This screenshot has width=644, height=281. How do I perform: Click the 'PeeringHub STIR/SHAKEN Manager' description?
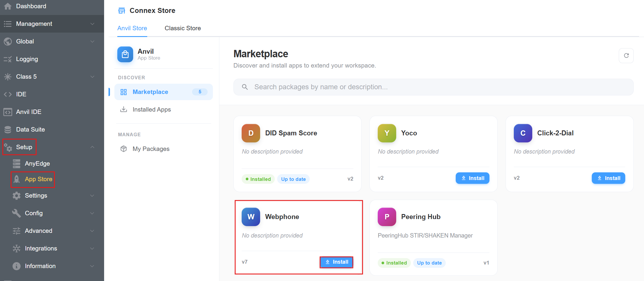425,235
